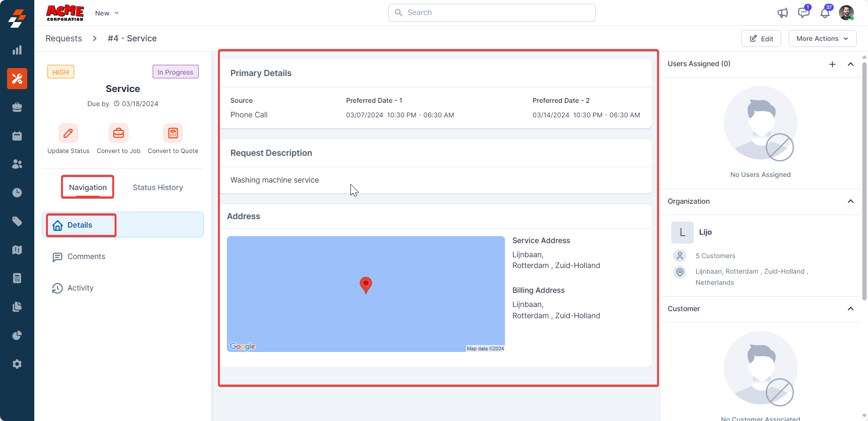Go back to Requests breadcrumb link
This screenshot has width=868, height=421.
click(x=64, y=38)
